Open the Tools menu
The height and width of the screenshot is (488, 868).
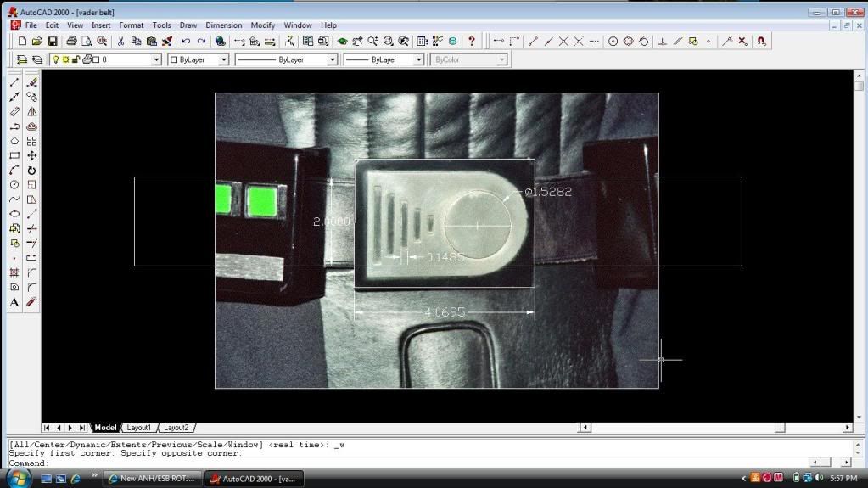point(162,25)
